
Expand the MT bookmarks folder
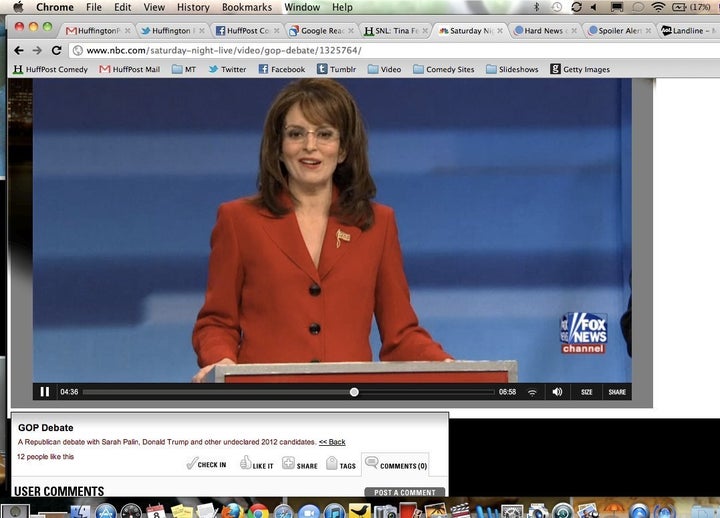tap(184, 69)
